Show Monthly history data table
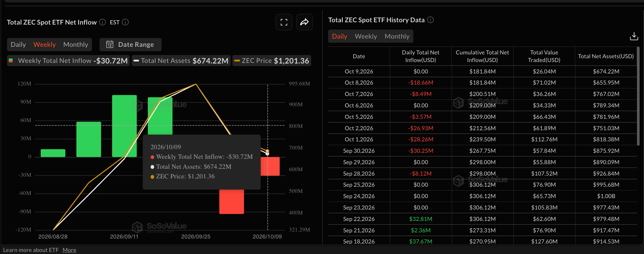The width and height of the screenshot is (644, 254). click(397, 36)
